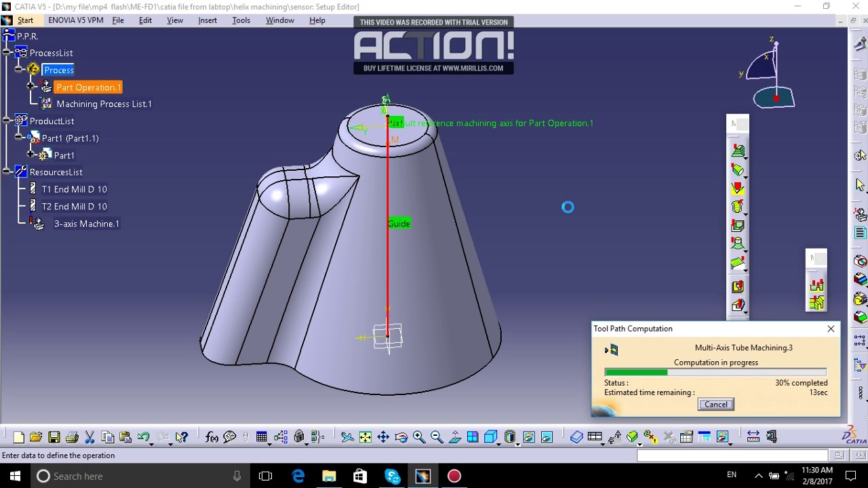868x488 pixels.
Task: Click the Zoom Out magnifier
Action: point(437,437)
